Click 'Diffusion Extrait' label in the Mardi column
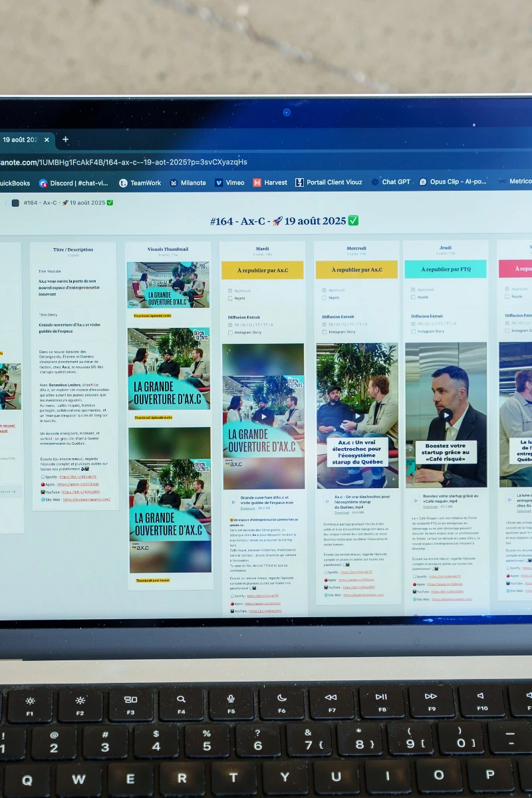The height and width of the screenshot is (798, 532). coord(244,317)
